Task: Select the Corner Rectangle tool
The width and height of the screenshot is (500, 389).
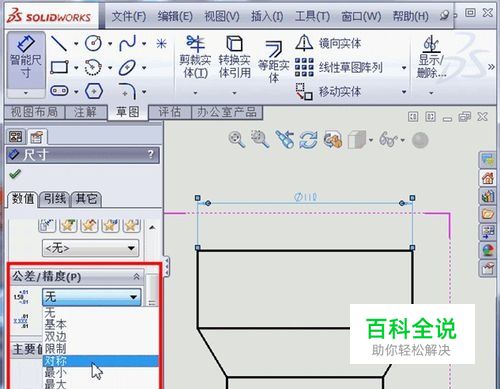Action: point(59,67)
